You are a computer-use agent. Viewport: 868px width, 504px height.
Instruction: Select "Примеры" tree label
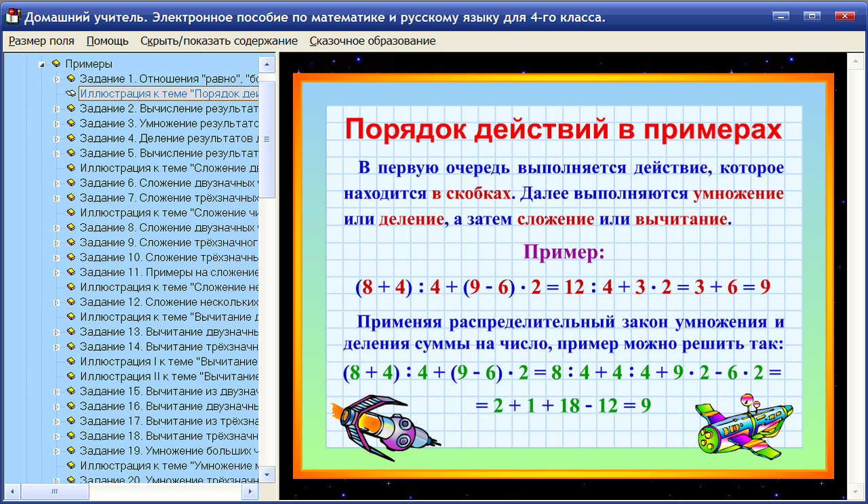89,64
